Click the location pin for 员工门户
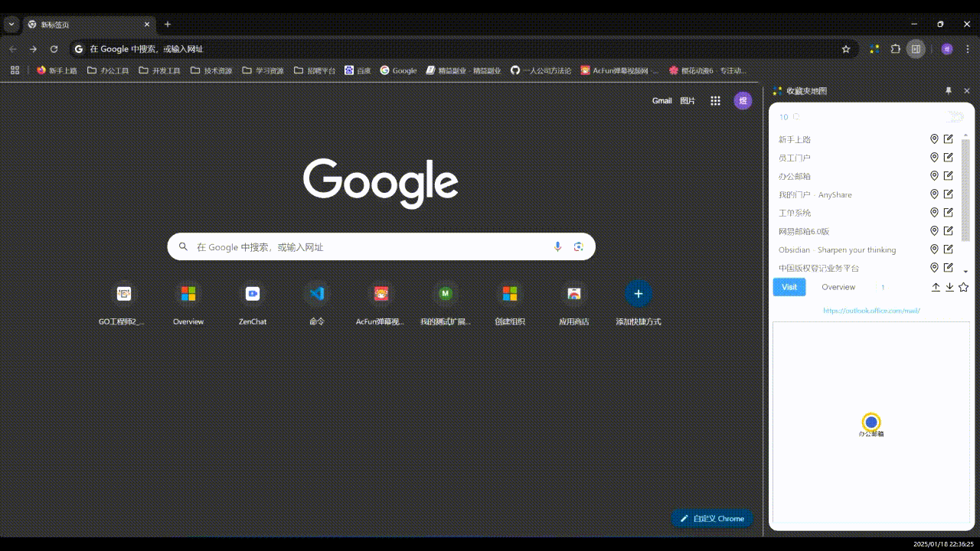The image size is (980, 551). point(934,158)
